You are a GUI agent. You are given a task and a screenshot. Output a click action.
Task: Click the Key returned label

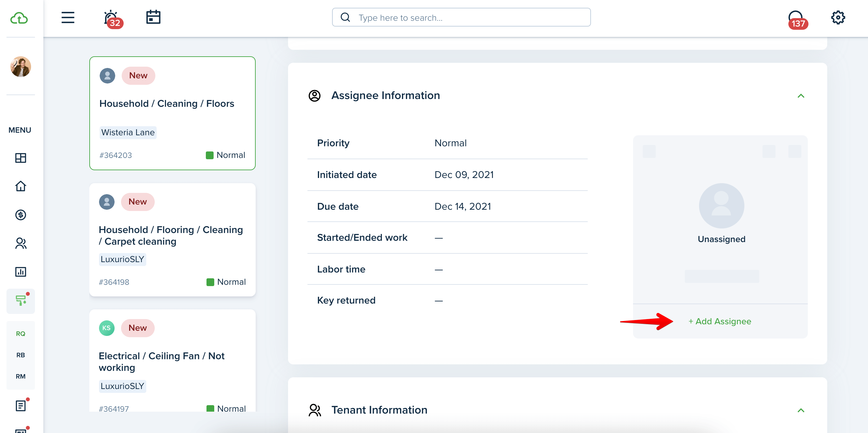point(346,300)
